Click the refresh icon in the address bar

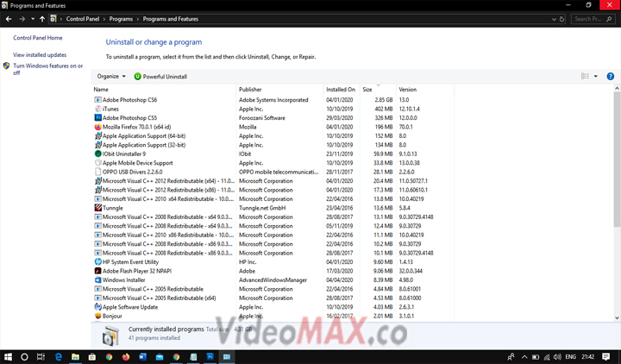click(562, 19)
